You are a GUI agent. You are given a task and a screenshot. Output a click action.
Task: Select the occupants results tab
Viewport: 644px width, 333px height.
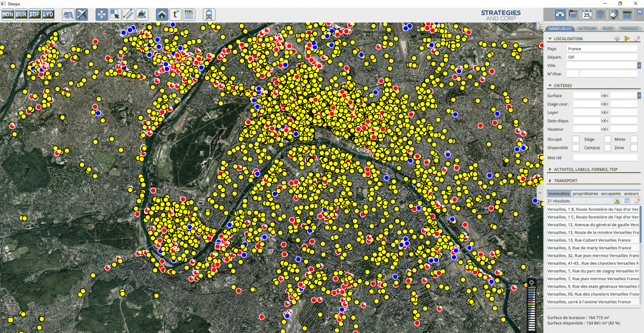(x=611, y=194)
